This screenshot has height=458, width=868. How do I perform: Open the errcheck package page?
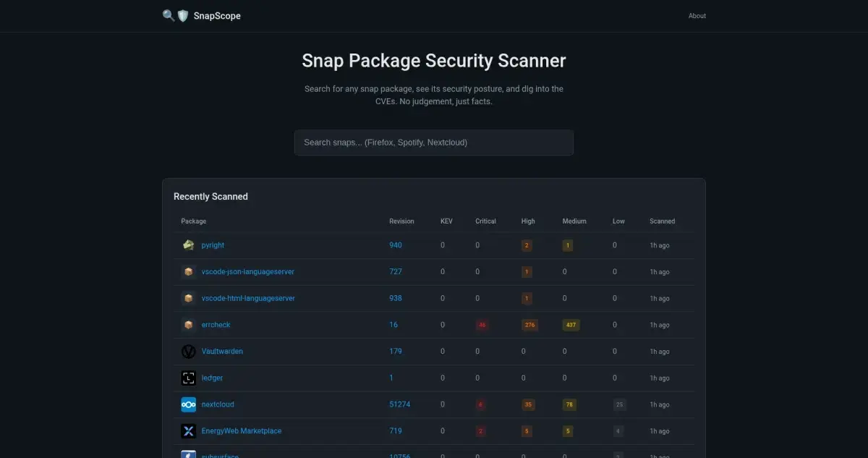216,324
